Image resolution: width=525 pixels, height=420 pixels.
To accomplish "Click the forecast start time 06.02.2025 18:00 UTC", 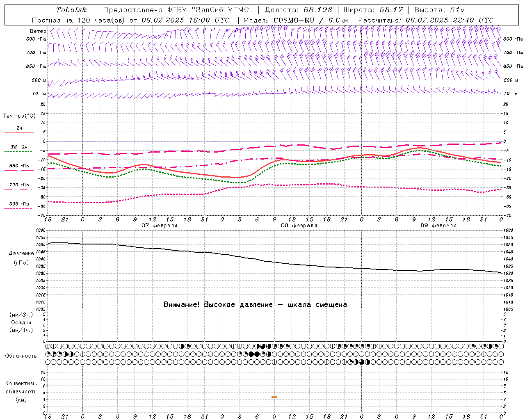I will point(185,20).
